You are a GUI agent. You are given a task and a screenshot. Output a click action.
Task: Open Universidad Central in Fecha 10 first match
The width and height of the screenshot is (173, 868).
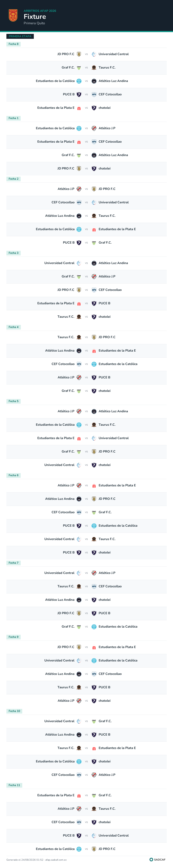(x=59, y=721)
